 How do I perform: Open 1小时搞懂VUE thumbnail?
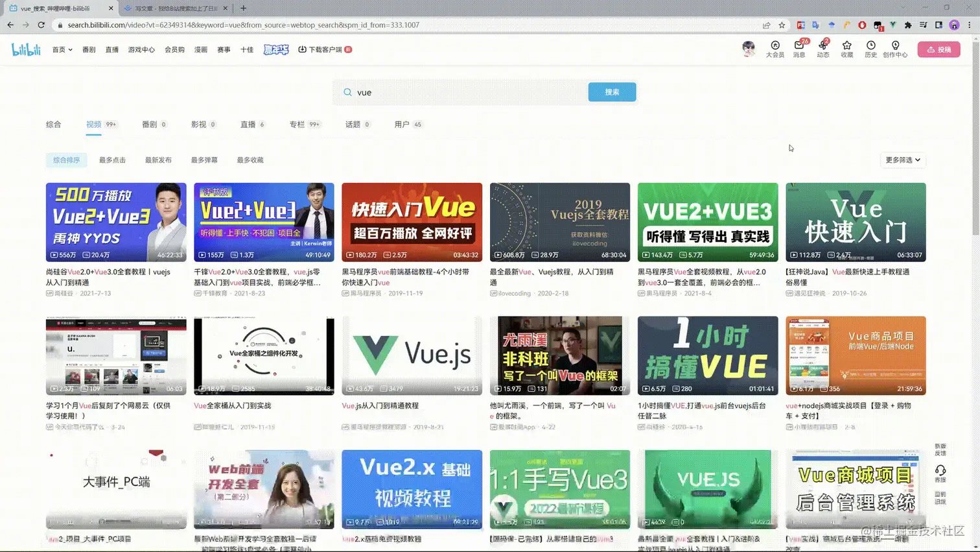tap(708, 355)
